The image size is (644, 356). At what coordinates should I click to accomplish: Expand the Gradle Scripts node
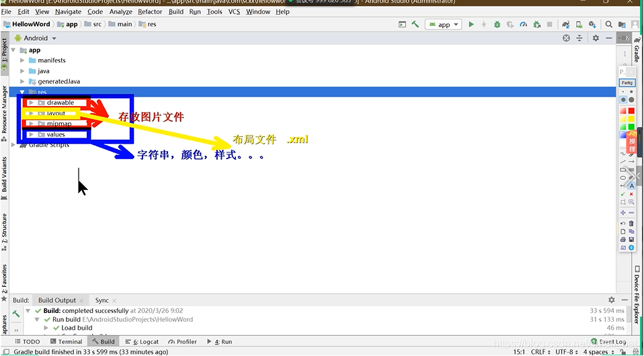[13, 144]
